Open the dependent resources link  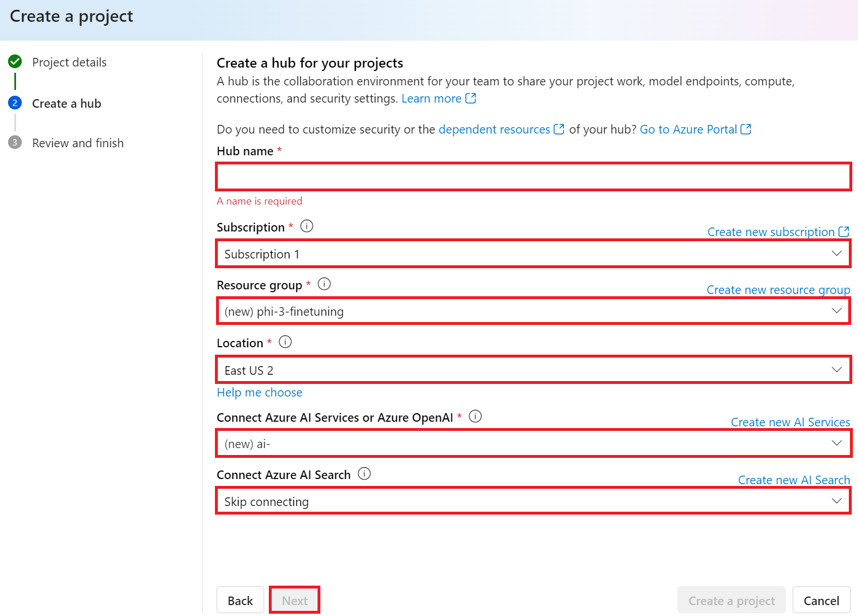click(x=494, y=130)
